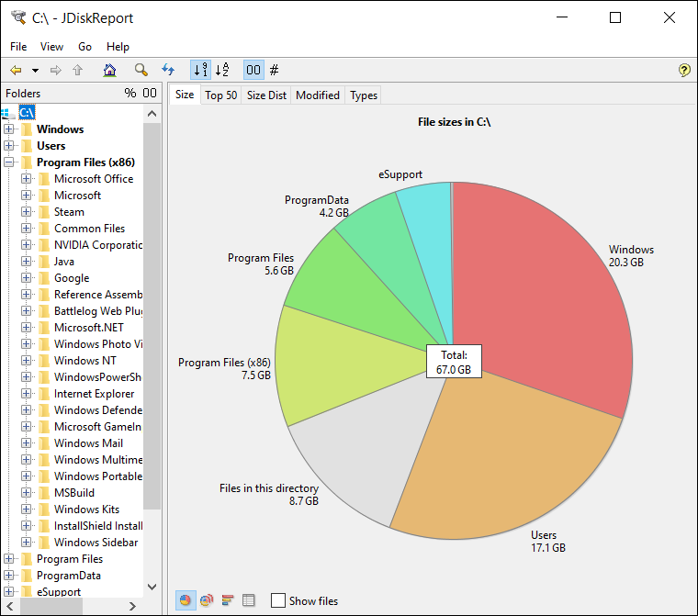Show the pie chart view
This screenshot has height=616, width=698.
pyautogui.click(x=186, y=600)
